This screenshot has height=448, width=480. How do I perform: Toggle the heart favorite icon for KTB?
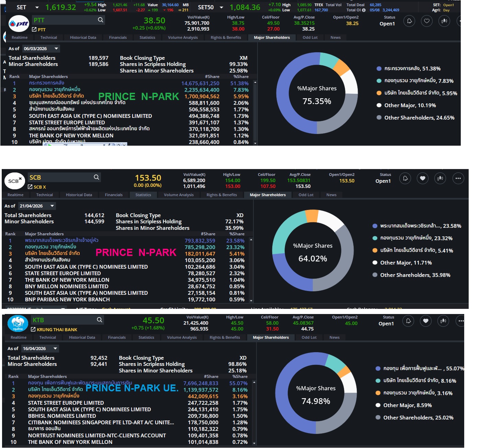point(426,321)
